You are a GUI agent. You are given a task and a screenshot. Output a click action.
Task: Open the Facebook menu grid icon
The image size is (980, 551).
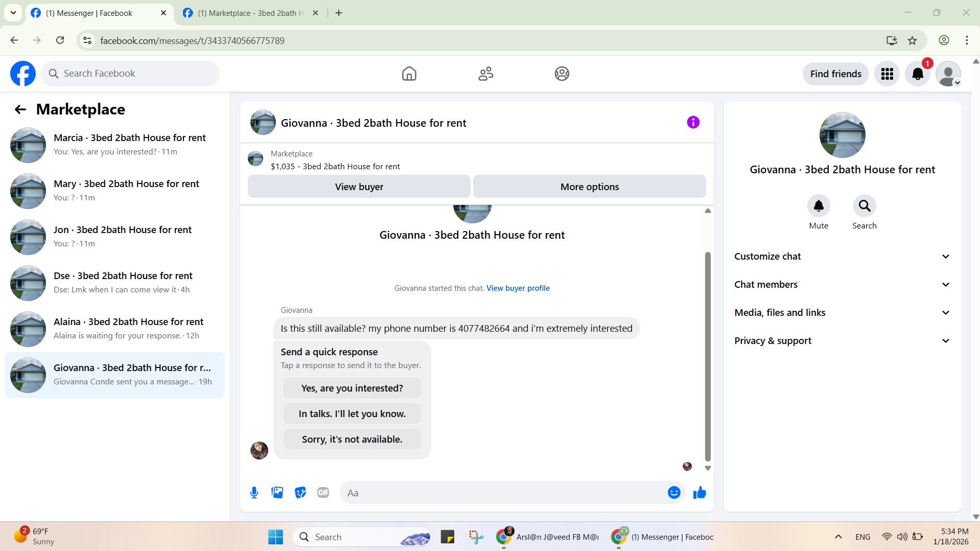click(887, 74)
